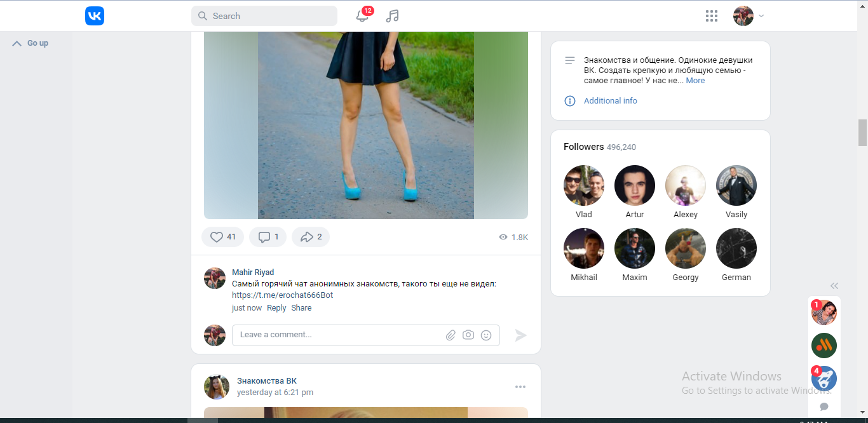Open follower German's avatar
868x423 pixels.
click(736, 248)
